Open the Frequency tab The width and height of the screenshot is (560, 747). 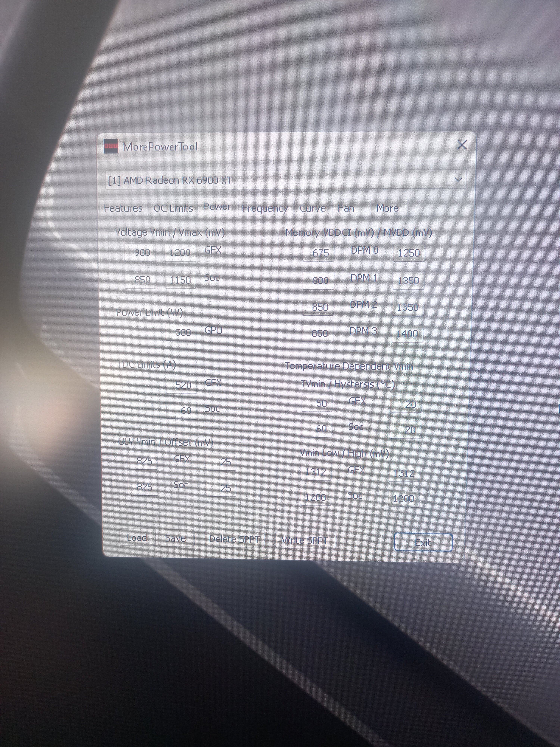(x=265, y=209)
